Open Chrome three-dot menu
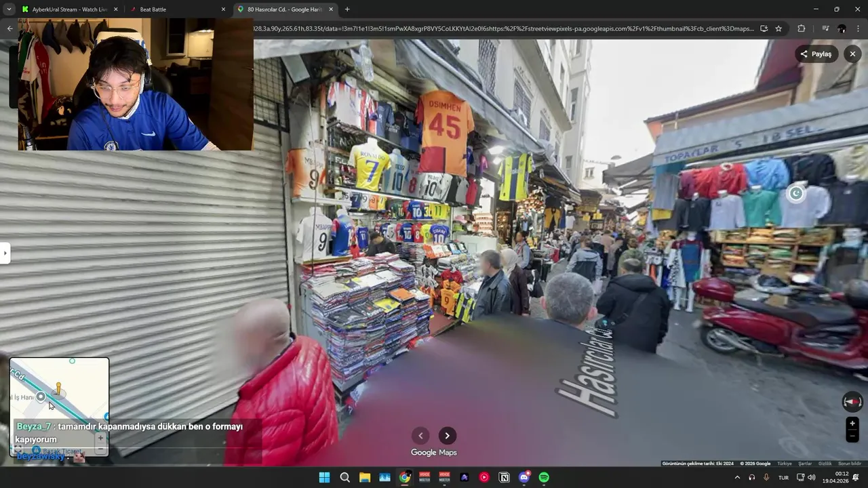 click(x=859, y=28)
